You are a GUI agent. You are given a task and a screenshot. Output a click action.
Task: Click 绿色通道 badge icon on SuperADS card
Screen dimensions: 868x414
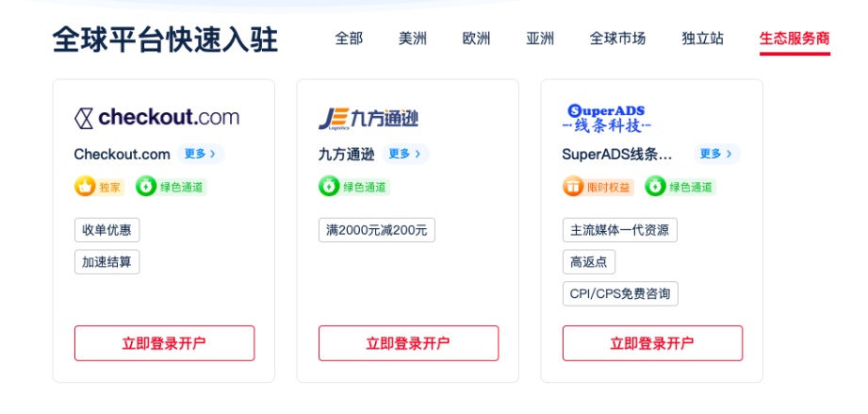(655, 187)
